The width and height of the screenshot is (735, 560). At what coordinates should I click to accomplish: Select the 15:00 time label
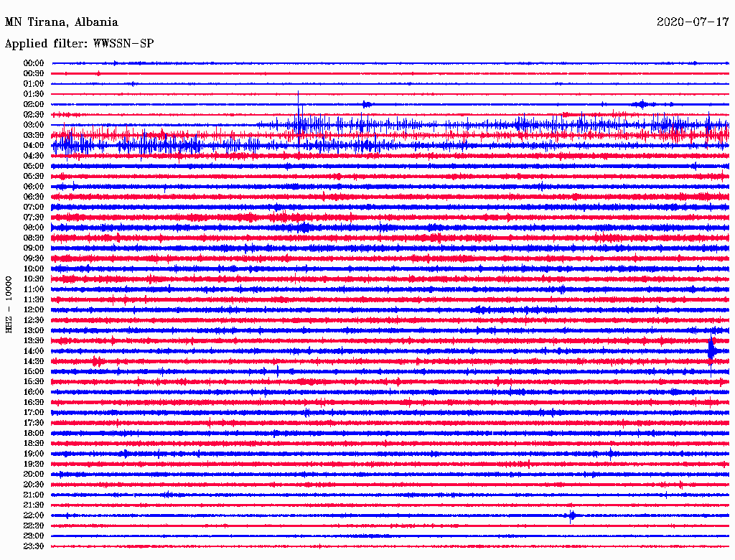coord(34,371)
